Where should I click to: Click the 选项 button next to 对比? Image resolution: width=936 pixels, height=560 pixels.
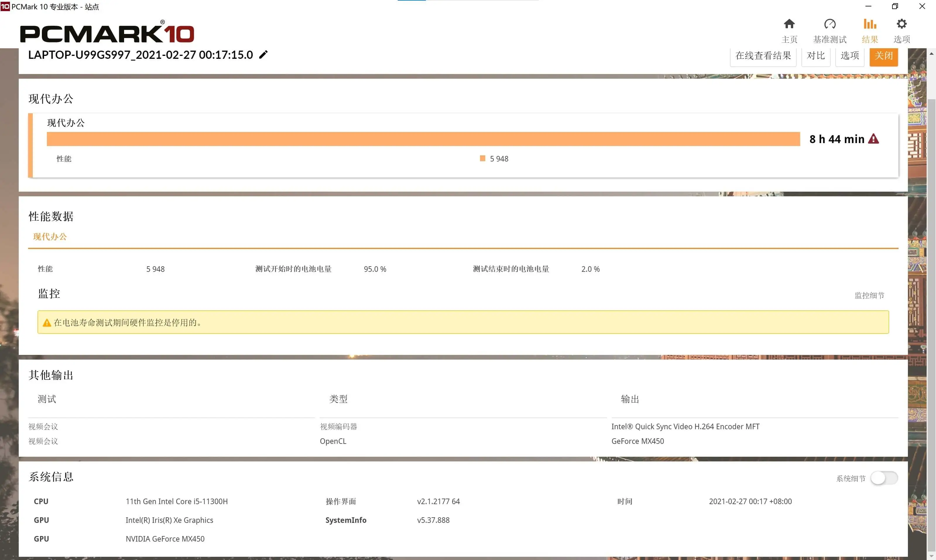(x=850, y=56)
